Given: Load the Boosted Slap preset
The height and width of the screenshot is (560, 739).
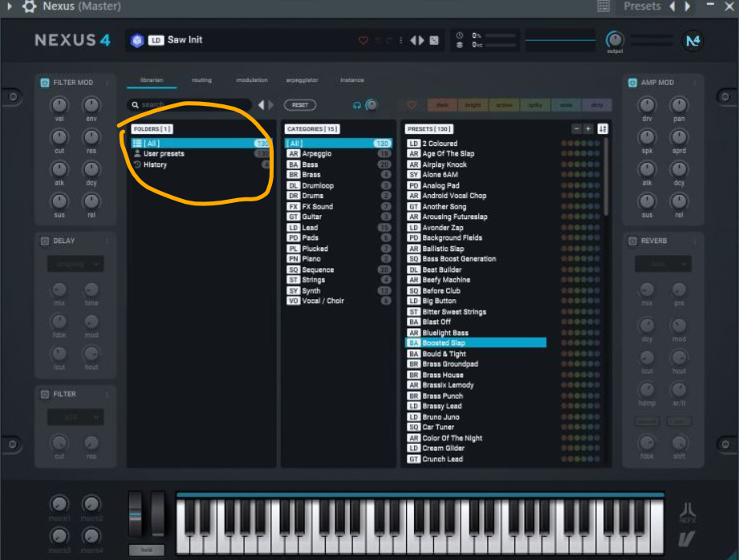Looking at the screenshot, I should click(476, 343).
